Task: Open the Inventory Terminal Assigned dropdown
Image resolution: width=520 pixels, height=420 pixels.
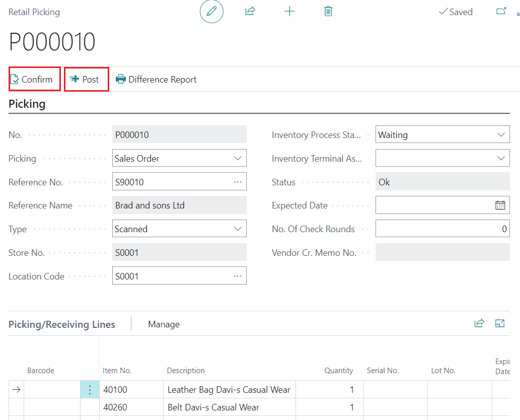Action: tap(501, 158)
